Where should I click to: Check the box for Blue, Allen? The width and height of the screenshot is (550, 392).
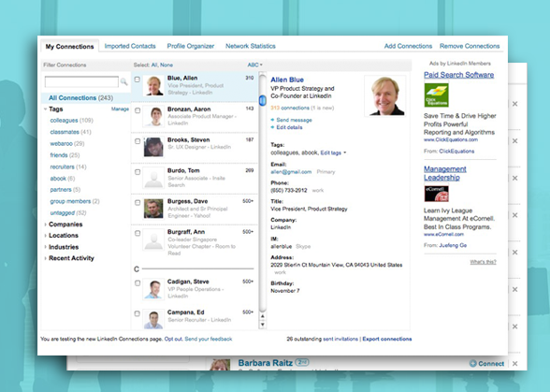[x=137, y=80]
